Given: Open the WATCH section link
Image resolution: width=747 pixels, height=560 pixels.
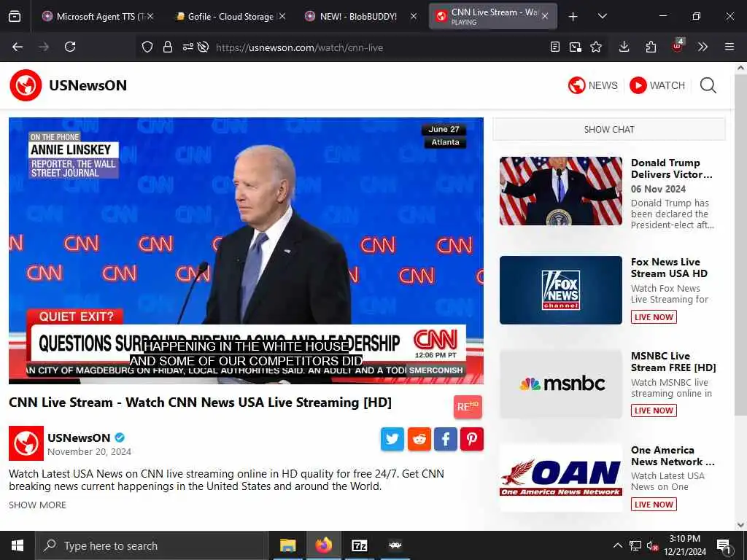Looking at the screenshot, I should (x=657, y=85).
